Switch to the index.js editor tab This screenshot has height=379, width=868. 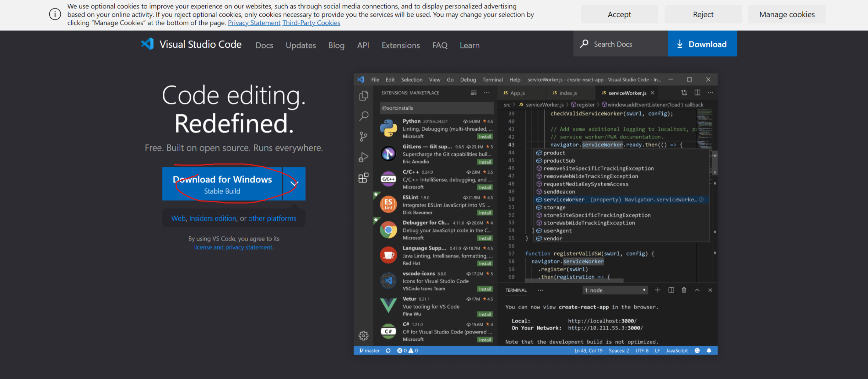pos(570,93)
